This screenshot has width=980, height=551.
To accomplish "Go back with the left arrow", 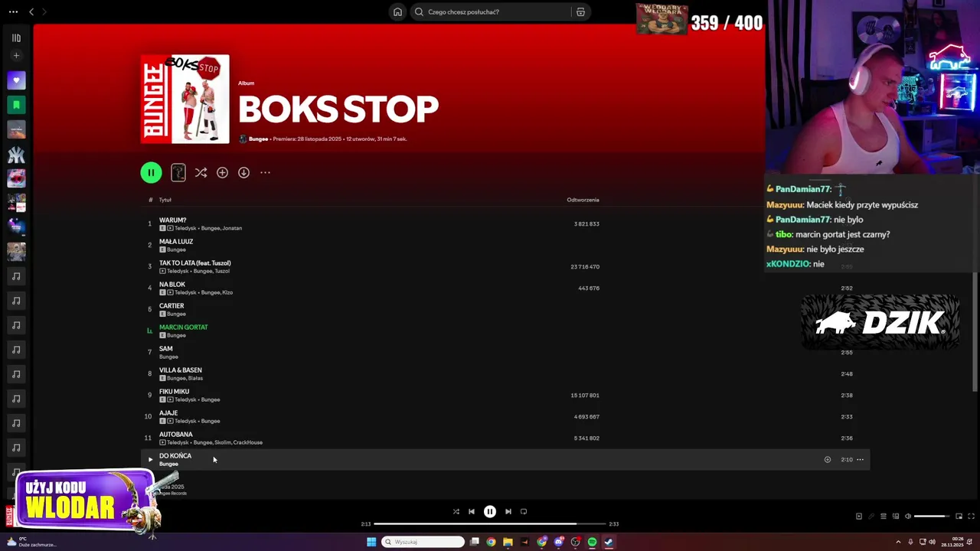I will coord(31,11).
